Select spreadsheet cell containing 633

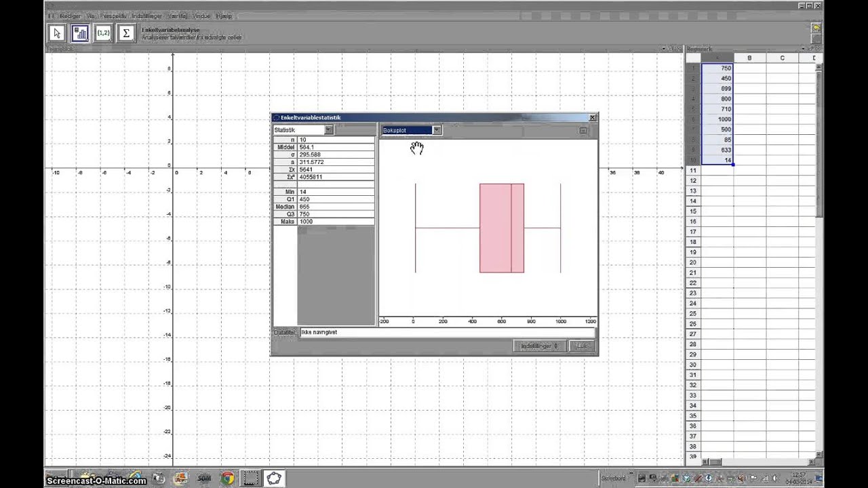click(717, 150)
